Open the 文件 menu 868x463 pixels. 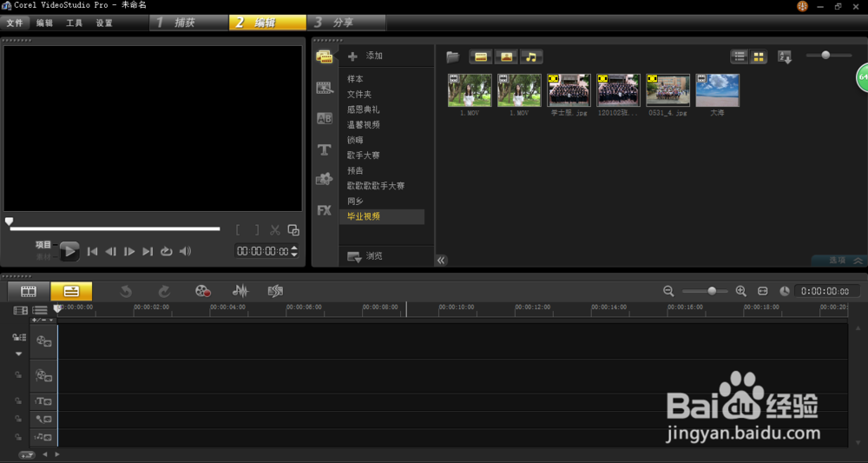[15, 23]
